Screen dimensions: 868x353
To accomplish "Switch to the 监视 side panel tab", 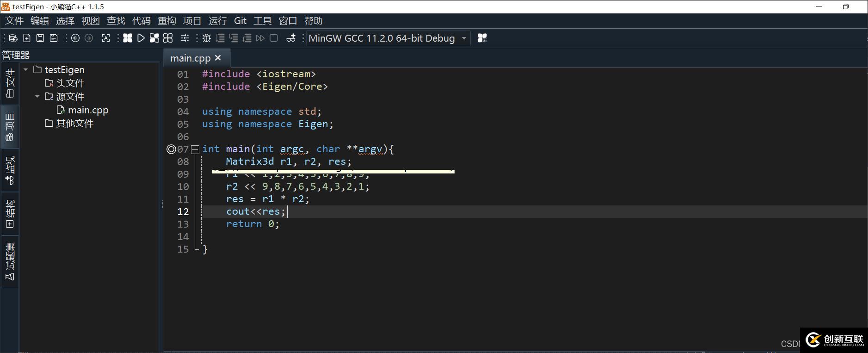I will (x=10, y=170).
